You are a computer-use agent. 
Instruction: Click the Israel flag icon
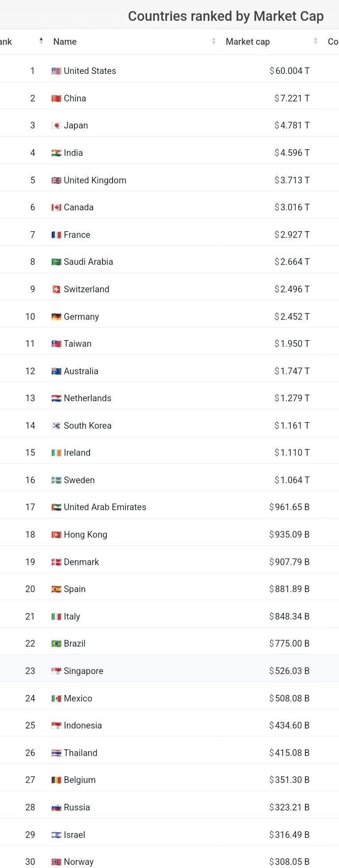(x=56, y=835)
